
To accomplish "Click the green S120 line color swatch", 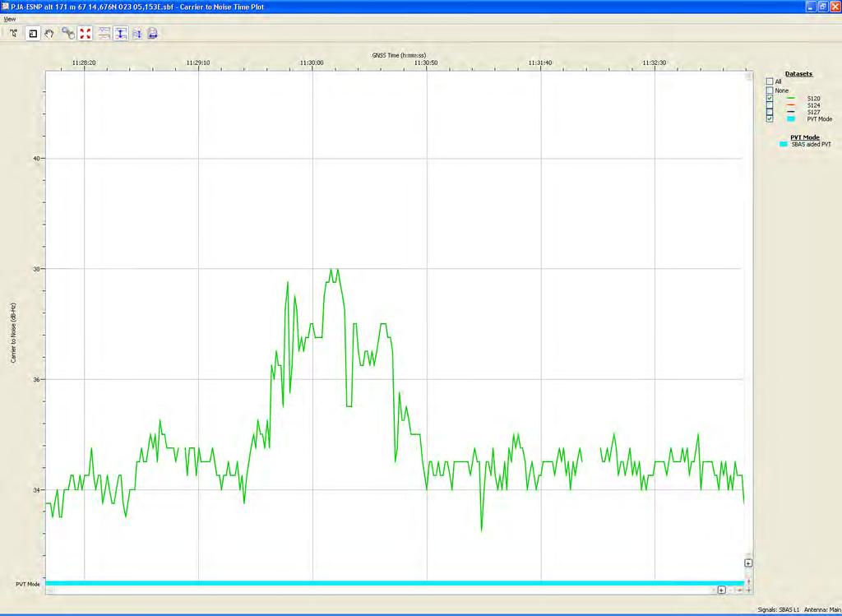I will point(790,99).
